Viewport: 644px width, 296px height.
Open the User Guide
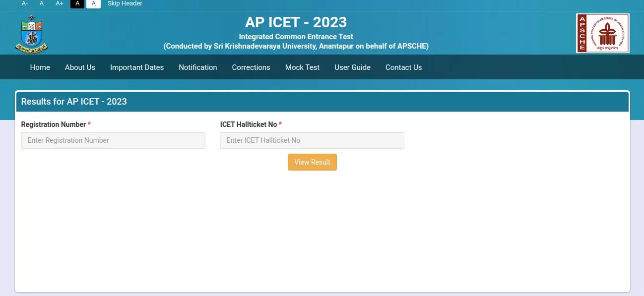pos(352,67)
